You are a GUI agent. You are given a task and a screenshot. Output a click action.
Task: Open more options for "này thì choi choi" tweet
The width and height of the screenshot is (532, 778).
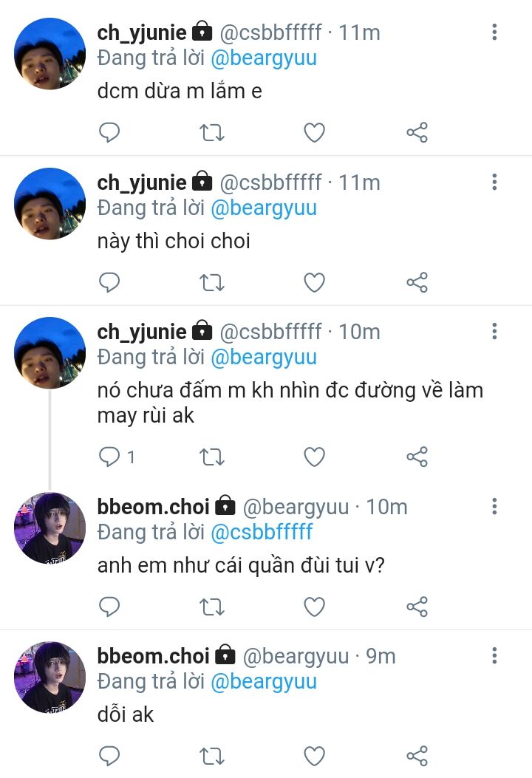[494, 182]
